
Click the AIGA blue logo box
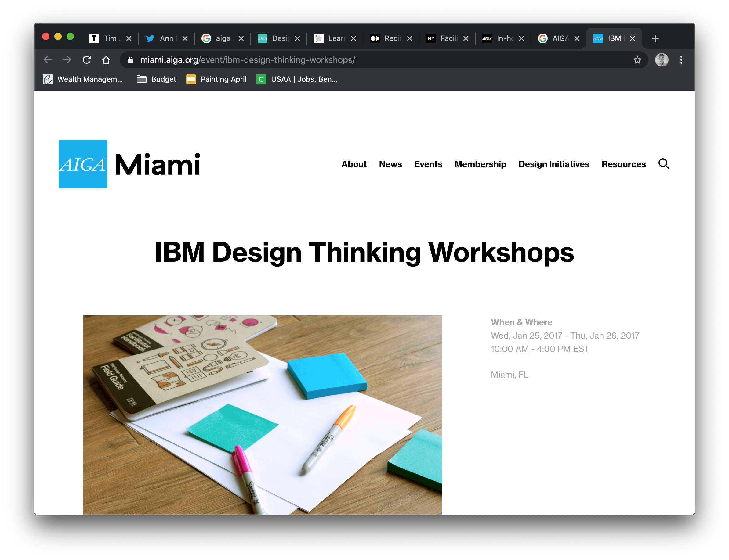click(x=83, y=164)
